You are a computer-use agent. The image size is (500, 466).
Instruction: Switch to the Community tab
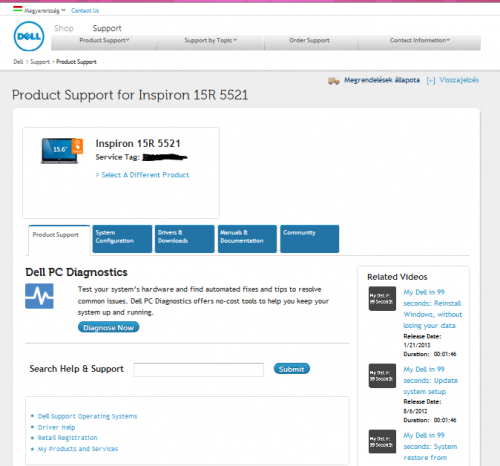pos(310,239)
